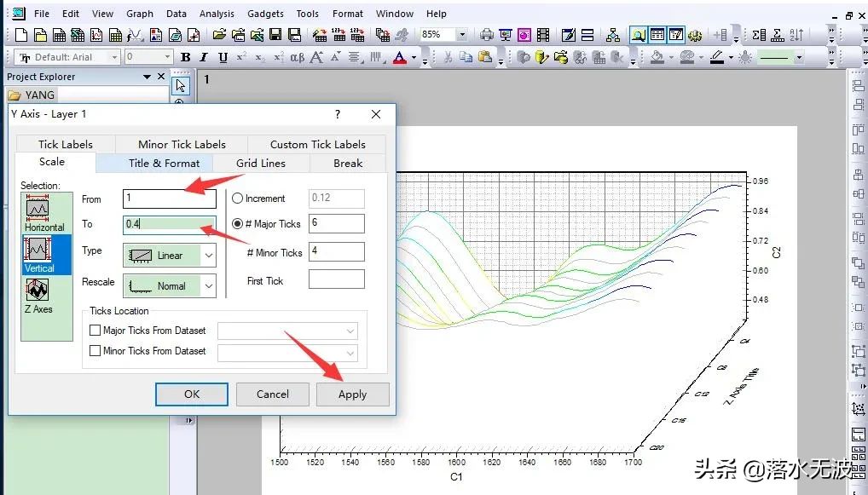
Task: Click the Bold formatting icon
Action: (185, 57)
